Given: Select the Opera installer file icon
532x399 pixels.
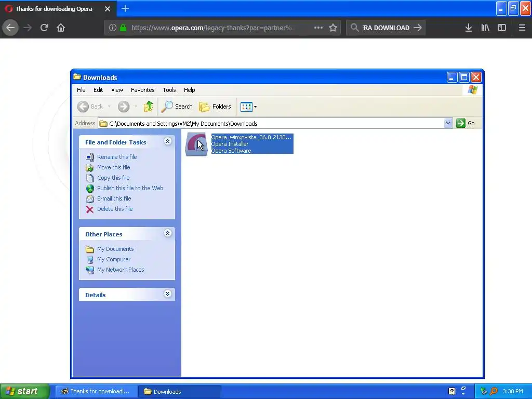Looking at the screenshot, I should (196, 144).
